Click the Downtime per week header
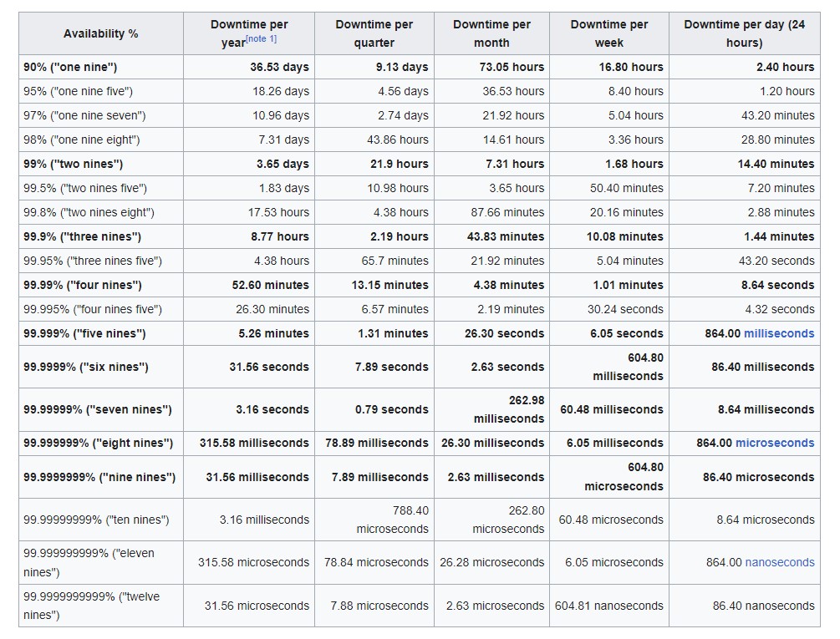 click(608, 33)
